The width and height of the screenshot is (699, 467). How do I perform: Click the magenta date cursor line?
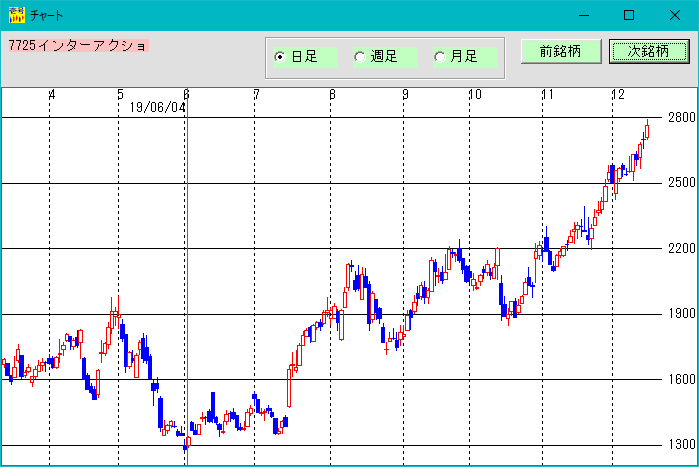[x=187, y=276]
